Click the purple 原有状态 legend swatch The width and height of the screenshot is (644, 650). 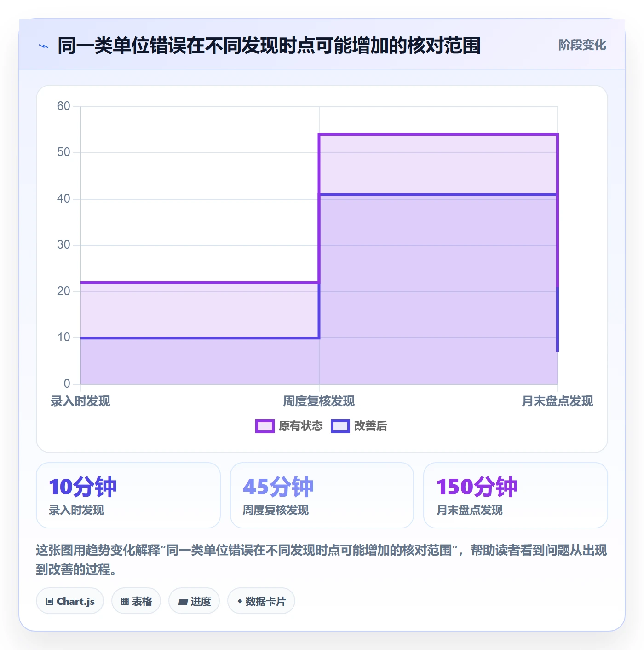pos(264,426)
